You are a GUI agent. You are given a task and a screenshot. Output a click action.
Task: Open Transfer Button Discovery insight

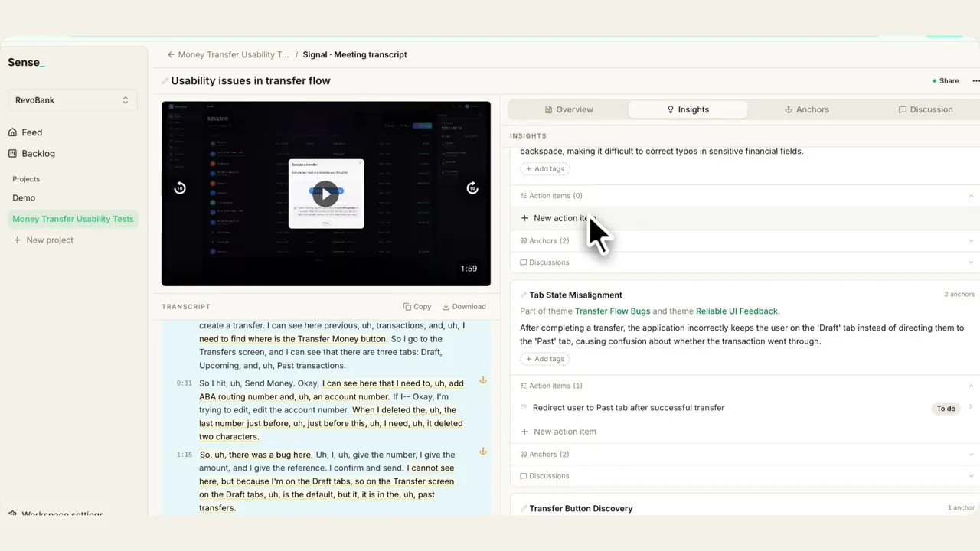pos(581,509)
